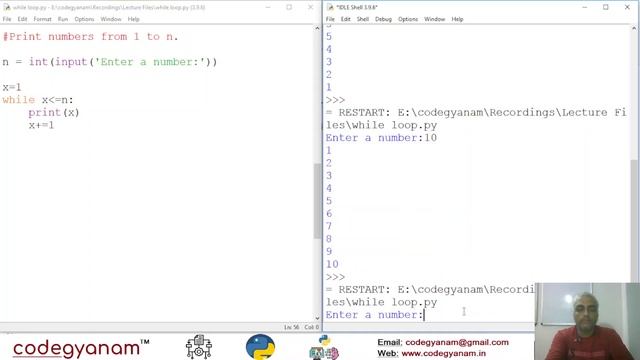The image size is (640, 360).
Task: Open Help menu in IDLE Shell
Action: [x=457, y=19]
